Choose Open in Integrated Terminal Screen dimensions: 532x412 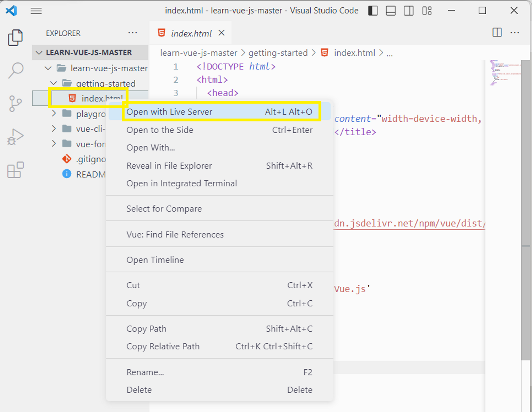click(219, 183)
